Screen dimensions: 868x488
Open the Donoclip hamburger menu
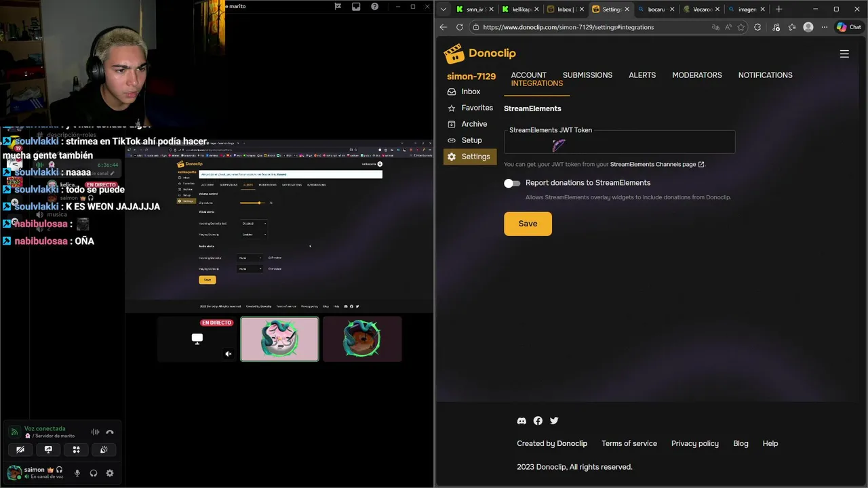tap(844, 54)
